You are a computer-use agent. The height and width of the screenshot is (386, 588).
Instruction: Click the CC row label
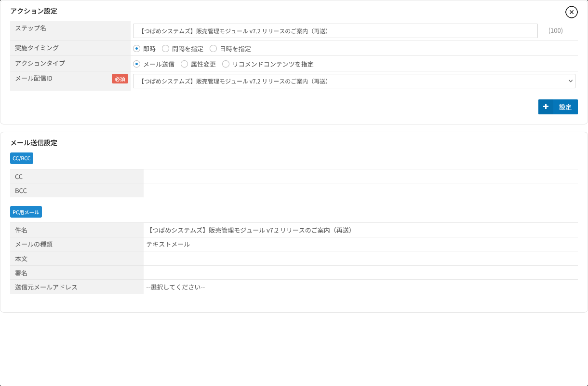[19, 177]
